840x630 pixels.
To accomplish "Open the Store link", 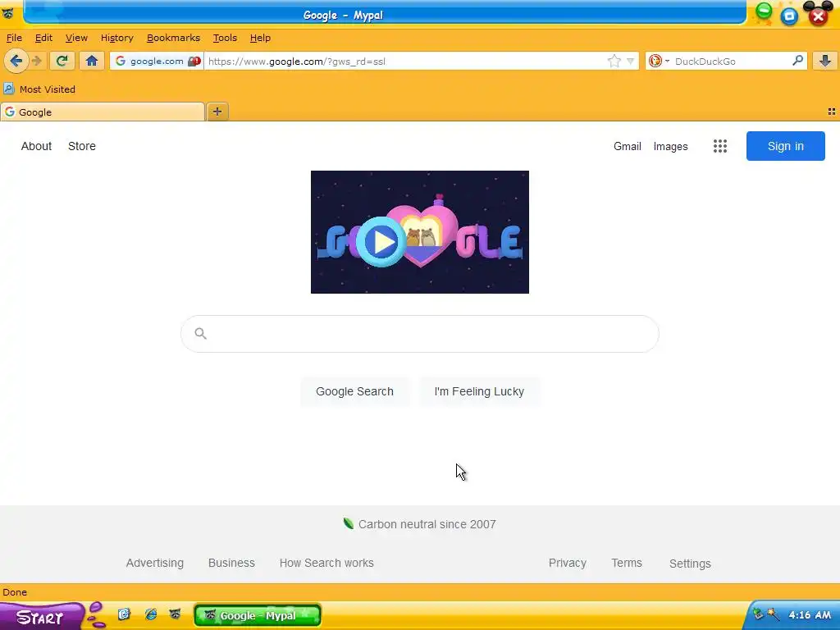I will click(82, 146).
